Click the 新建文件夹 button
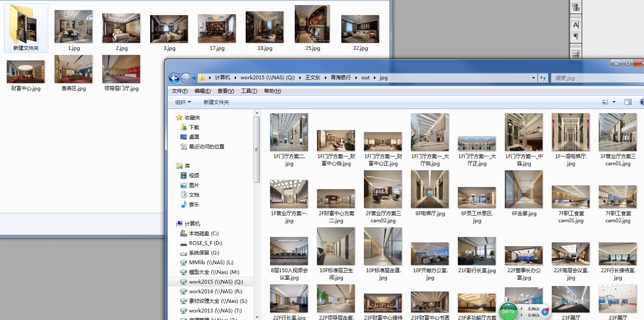The height and width of the screenshot is (320, 644). (x=216, y=102)
